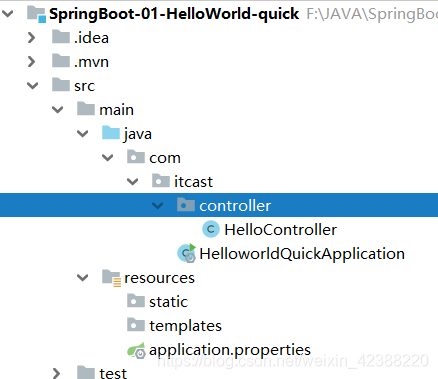Viewport: 438px width, 379px height.
Task: Expand the .mvn folder arrow
Action: click(x=32, y=62)
